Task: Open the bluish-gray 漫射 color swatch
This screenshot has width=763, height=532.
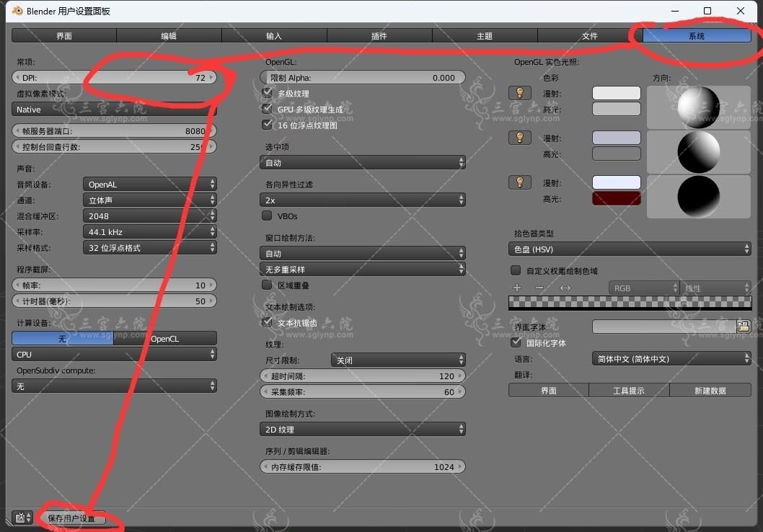Action: click(617, 138)
